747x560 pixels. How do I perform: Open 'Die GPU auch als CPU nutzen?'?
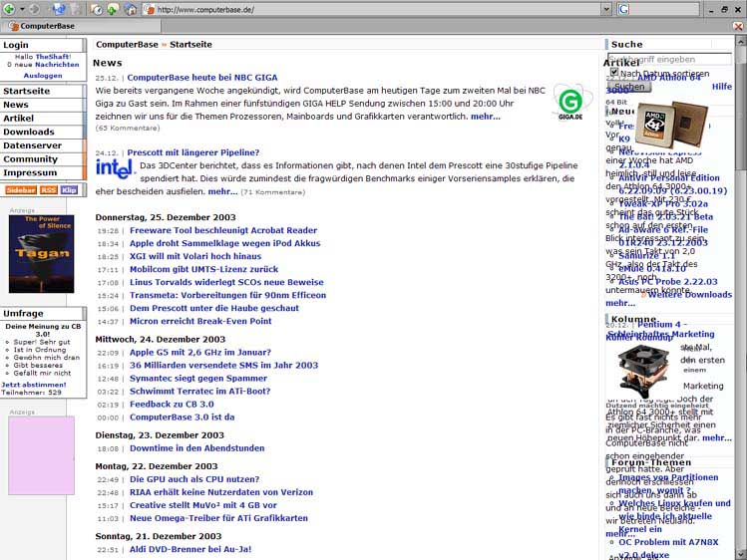(194, 479)
